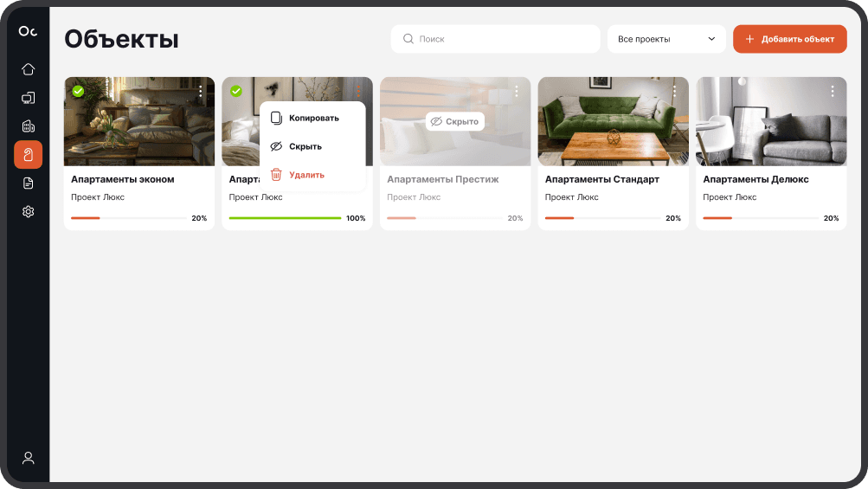
Task: Unhide Апартаменты Престиж via the Скрыто badge
Action: pyautogui.click(x=454, y=121)
